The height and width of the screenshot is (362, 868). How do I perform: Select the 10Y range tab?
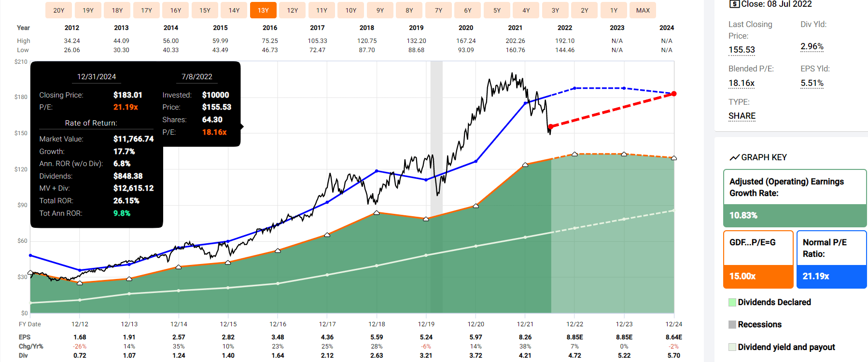pos(351,10)
